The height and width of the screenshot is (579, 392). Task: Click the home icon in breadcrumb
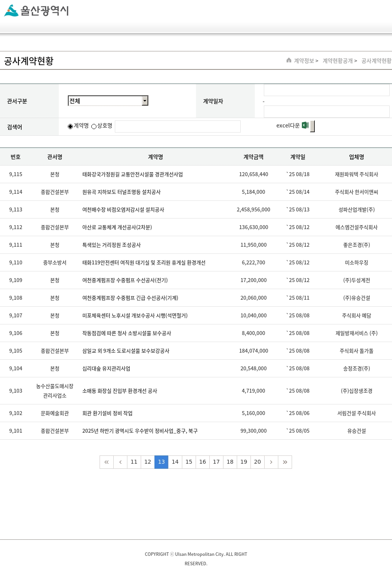pos(289,60)
